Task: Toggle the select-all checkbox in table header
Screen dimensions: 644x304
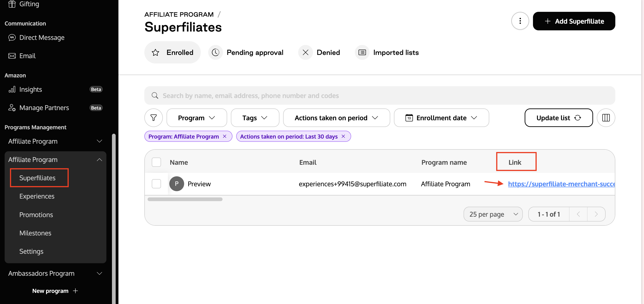Action: tap(156, 162)
